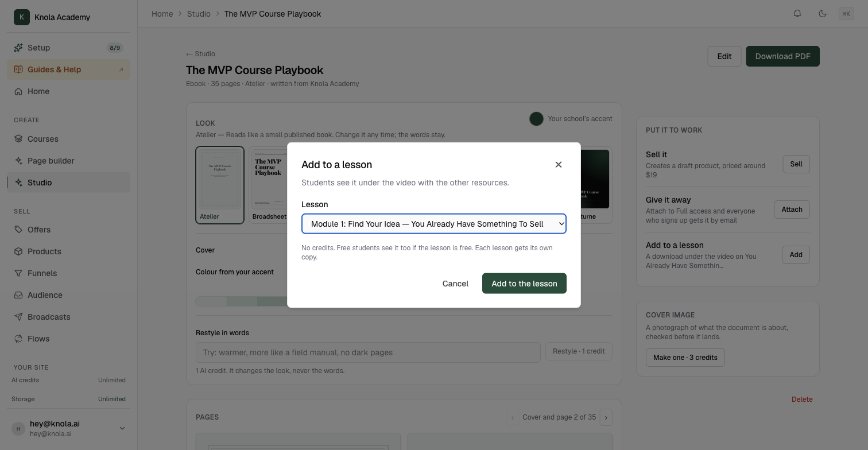
Task: Click the Courses stack icon
Action: 18,139
